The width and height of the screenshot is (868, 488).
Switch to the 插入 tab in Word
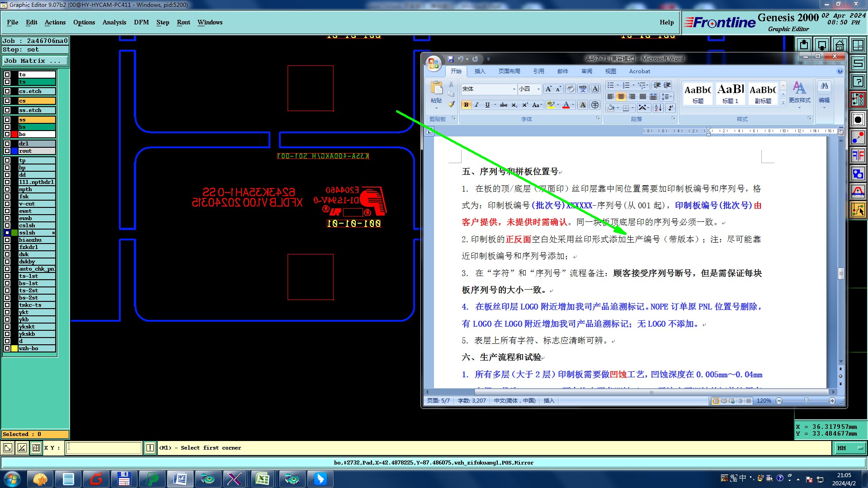coord(480,71)
